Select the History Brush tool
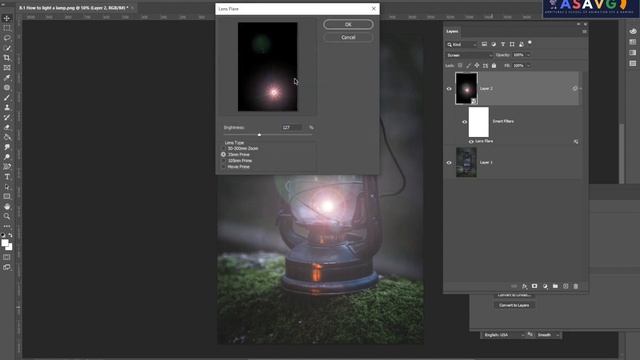640x360 pixels. [x=7, y=117]
